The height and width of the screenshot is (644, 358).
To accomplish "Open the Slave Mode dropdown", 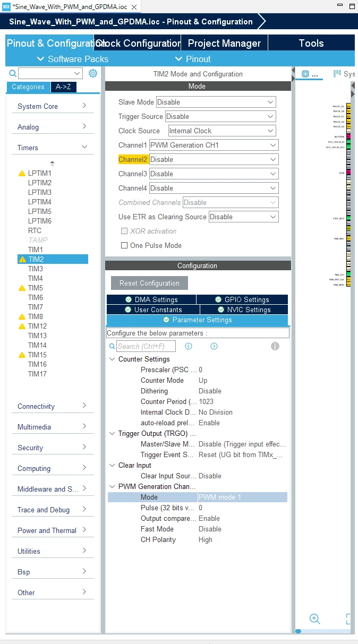I will coord(216,102).
